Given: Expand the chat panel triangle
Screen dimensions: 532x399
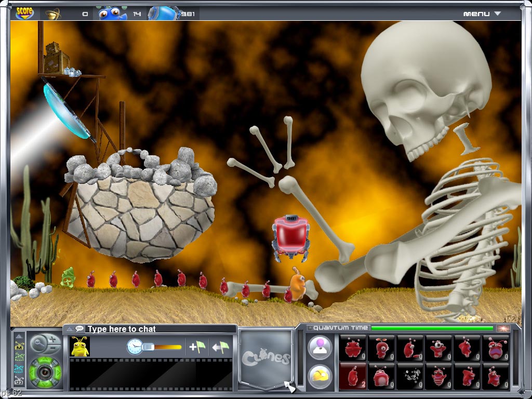Looking at the screenshot, I should click(69, 329).
